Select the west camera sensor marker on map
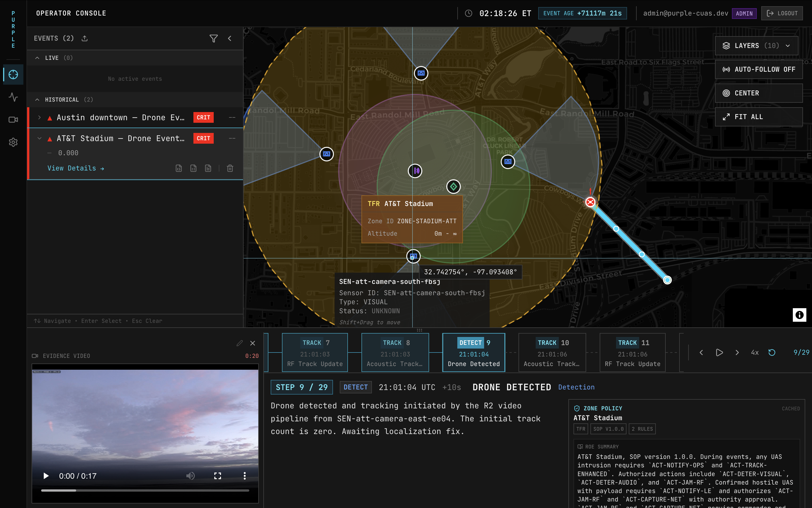Viewport: 812px width, 508px height. coord(326,154)
